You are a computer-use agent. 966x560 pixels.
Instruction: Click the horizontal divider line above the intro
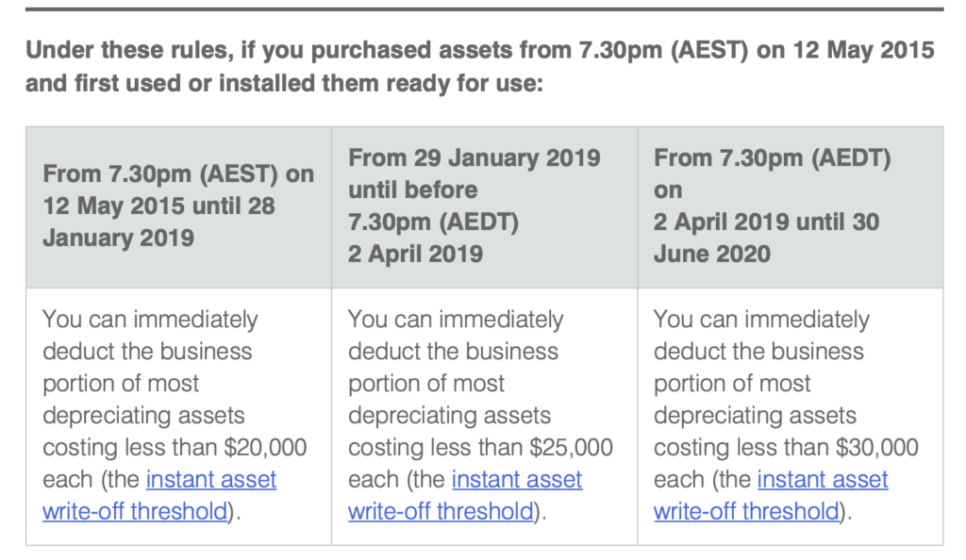coord(483,9)
